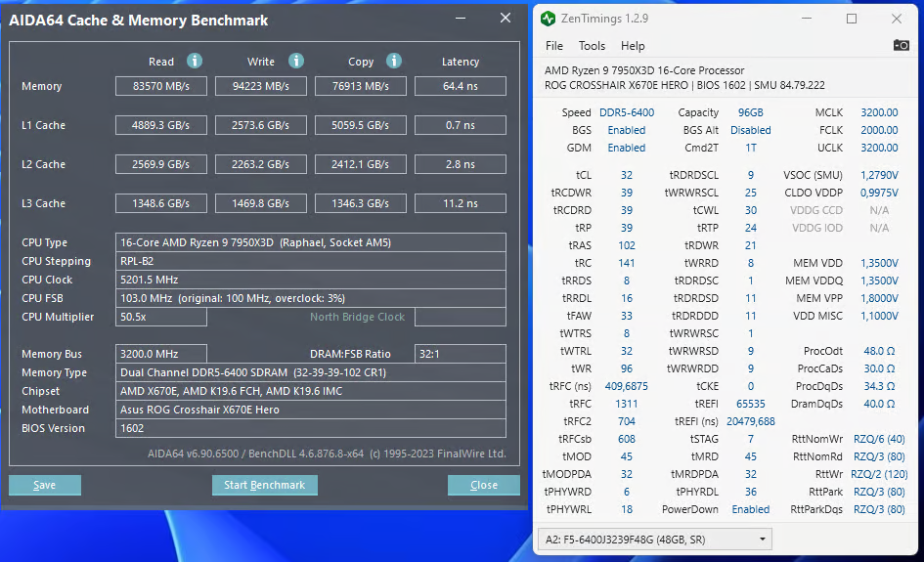Minimize the ZenTimings window
This screenshot has height=562, width=924.
coord(807,19)
